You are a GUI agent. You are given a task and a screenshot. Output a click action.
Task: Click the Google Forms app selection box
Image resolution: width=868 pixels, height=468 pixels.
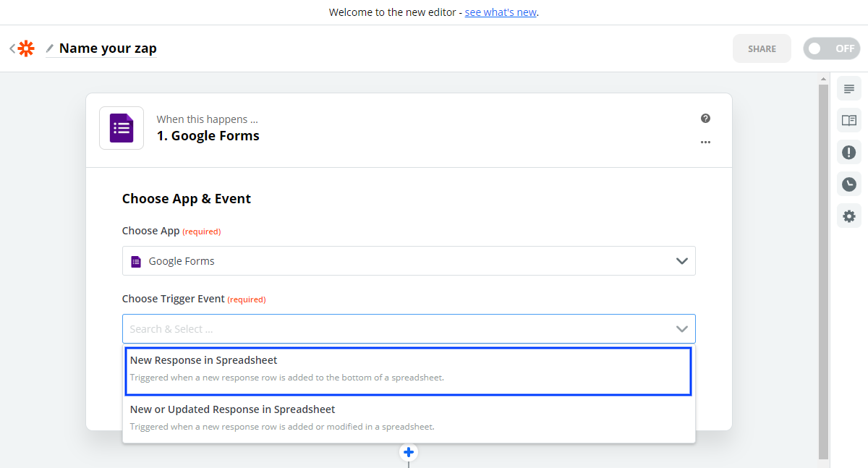point(409,261)
